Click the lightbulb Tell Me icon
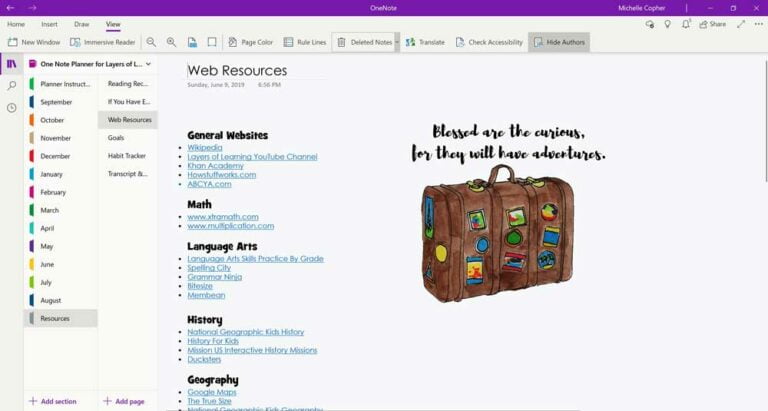 pyautogui.click(x=667, y=24)
